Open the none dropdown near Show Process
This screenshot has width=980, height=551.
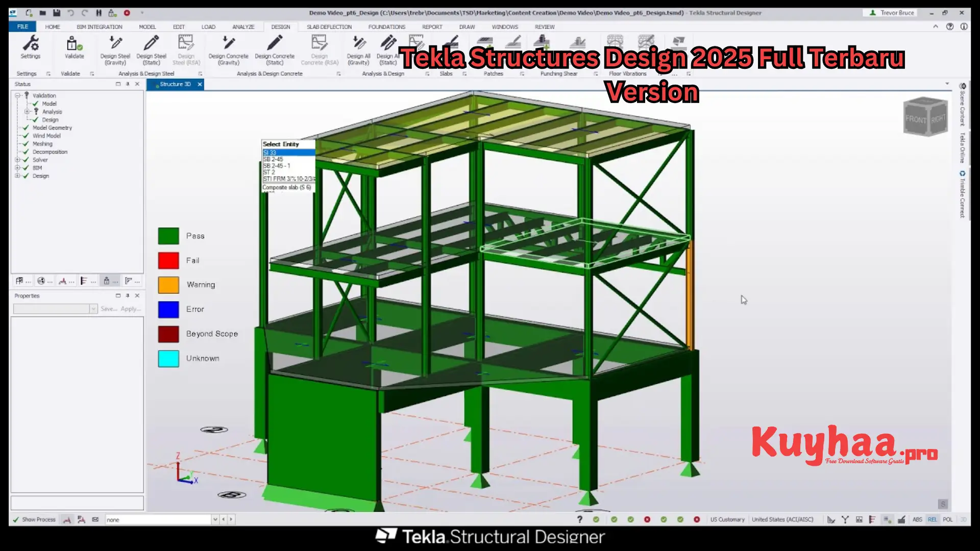(215, 519)
